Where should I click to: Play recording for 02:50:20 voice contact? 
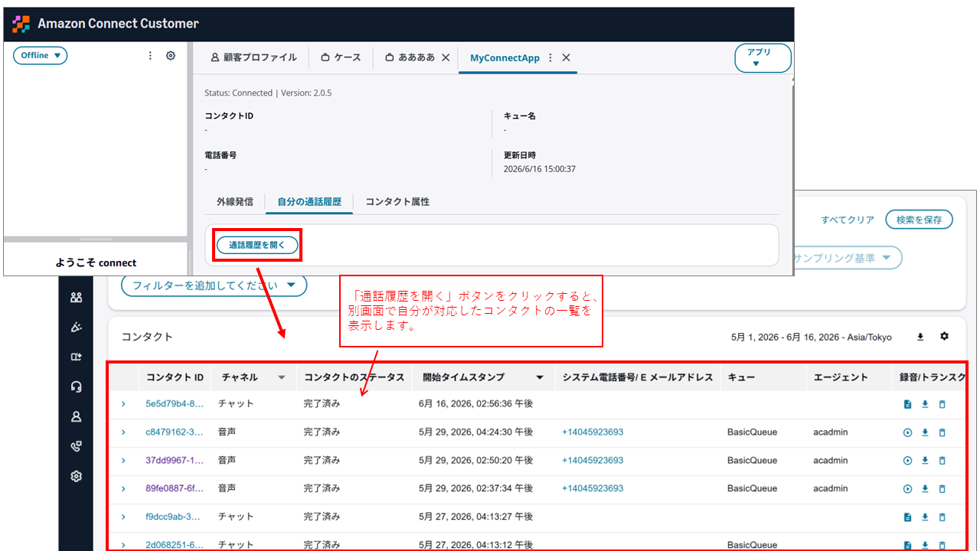907,461
